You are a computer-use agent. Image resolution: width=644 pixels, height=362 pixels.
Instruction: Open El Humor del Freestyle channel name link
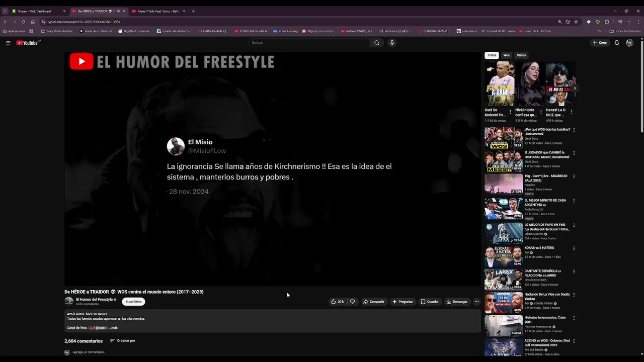coord(94,300)
